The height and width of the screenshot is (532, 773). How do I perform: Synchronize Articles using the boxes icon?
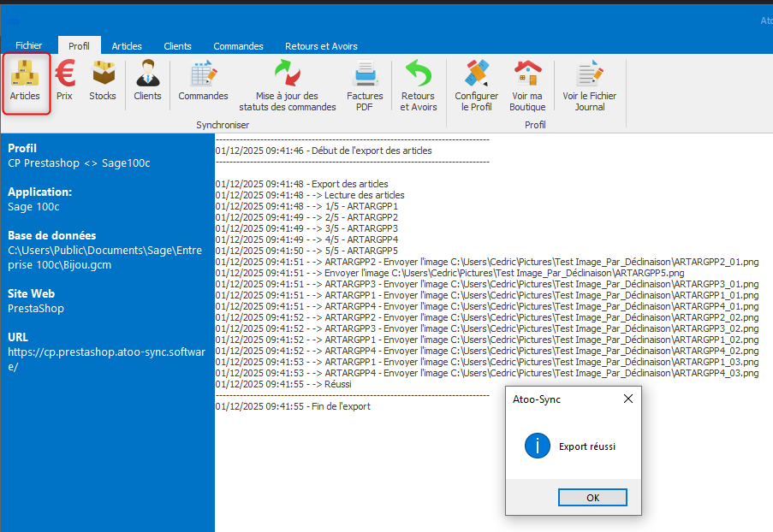(25, 81)
